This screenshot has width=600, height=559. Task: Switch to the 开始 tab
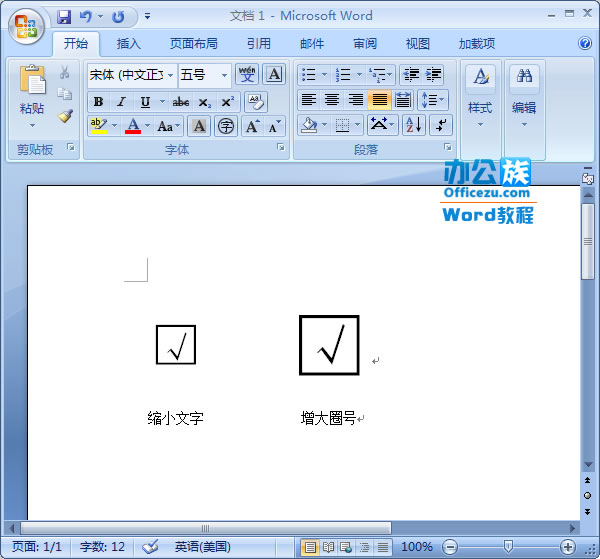point(75,43)
